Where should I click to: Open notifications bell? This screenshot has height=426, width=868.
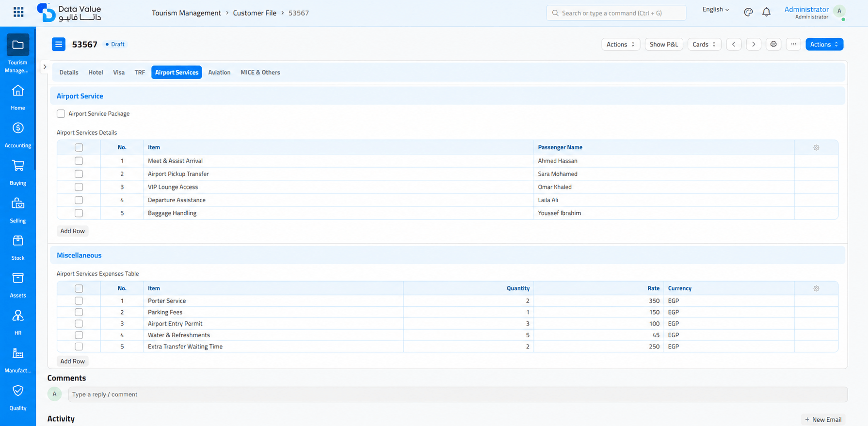click(766, 12)
